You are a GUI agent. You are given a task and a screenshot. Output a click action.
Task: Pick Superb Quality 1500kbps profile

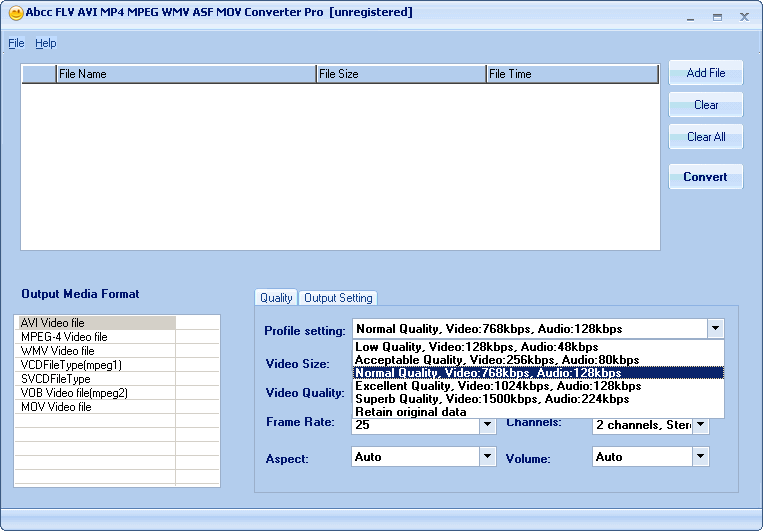click(x=492, y=399)
